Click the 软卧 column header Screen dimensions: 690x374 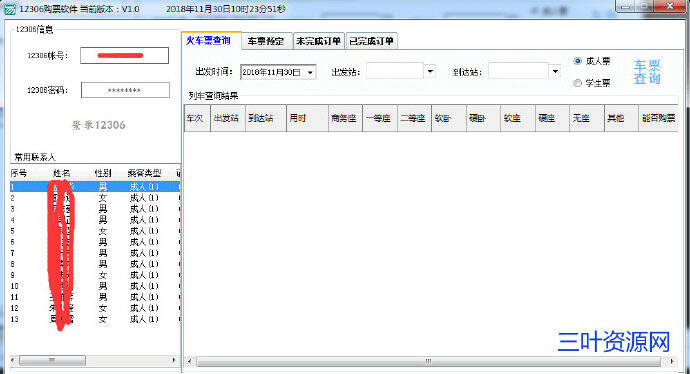point(448,118)
